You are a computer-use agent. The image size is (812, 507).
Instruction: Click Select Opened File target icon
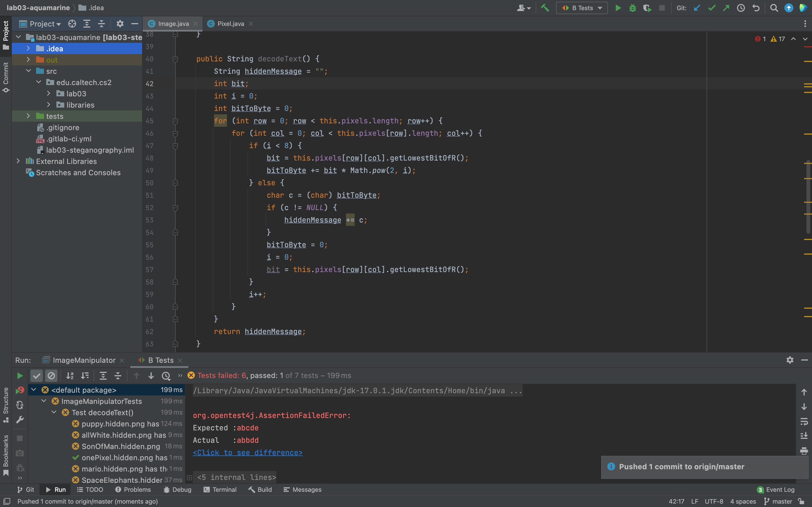coord(72,24)
